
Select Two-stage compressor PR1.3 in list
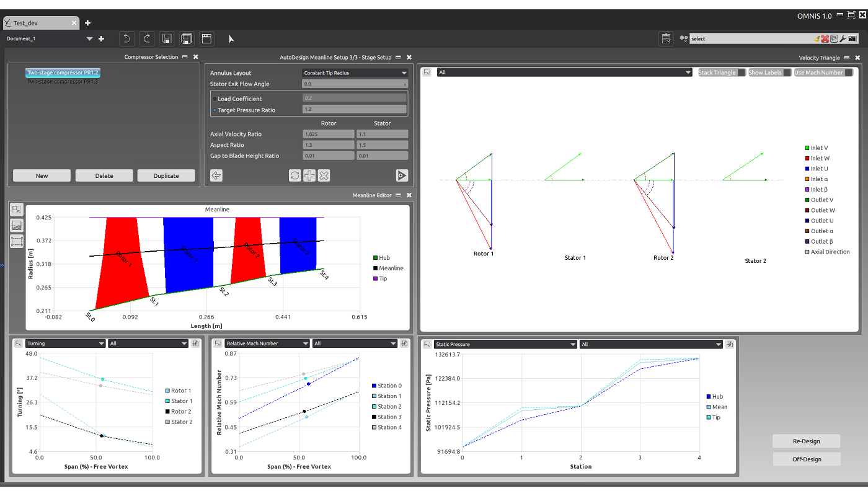63,82
